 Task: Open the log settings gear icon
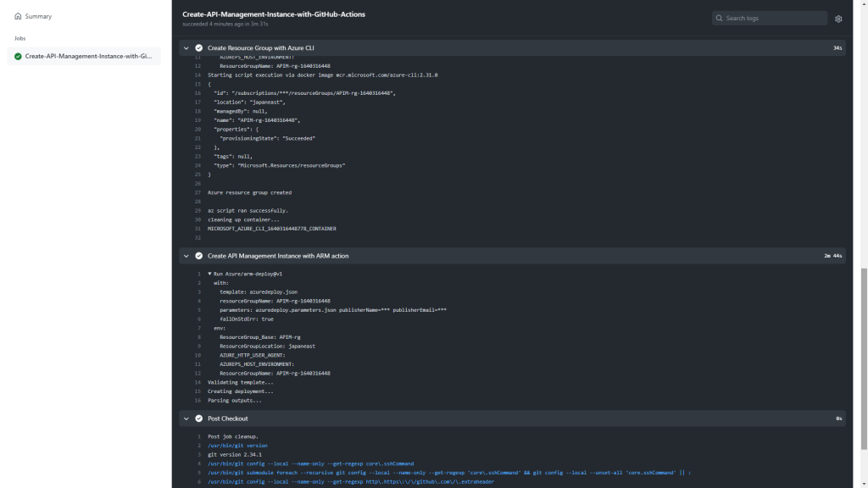coord(838,17)
